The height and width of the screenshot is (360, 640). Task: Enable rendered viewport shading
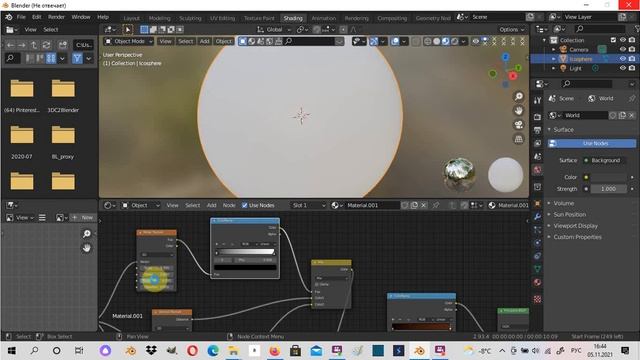[454, 41]
